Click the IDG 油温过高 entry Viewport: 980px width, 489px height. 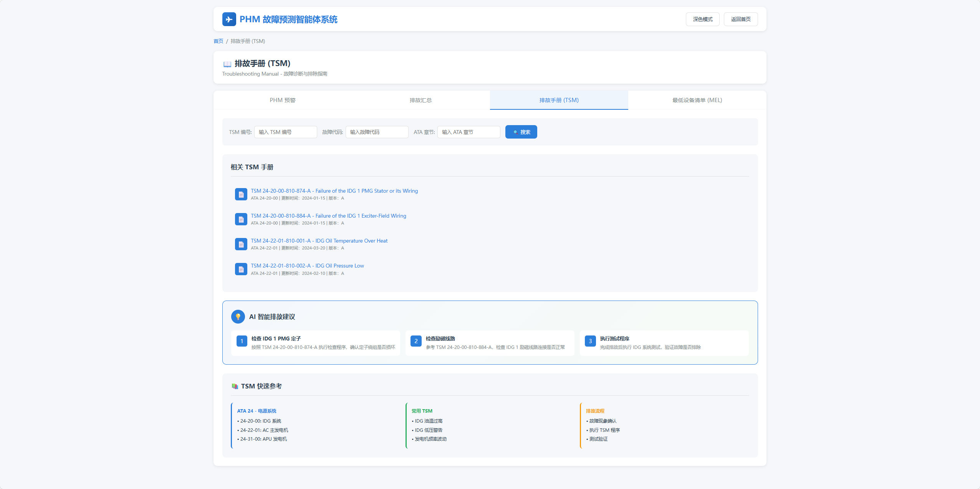point(427,421)
